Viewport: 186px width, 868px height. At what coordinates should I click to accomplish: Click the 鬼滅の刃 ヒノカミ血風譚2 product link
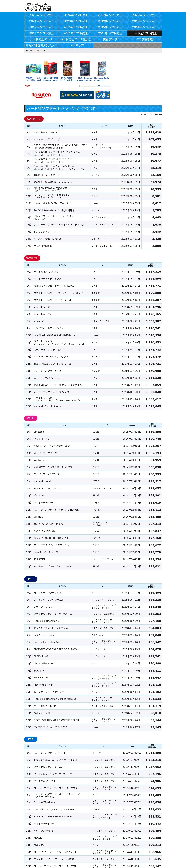[x=68, y=79]
